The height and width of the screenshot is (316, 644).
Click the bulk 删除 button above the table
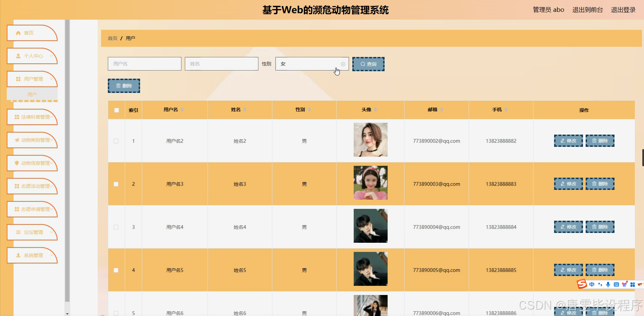[124, 86]
